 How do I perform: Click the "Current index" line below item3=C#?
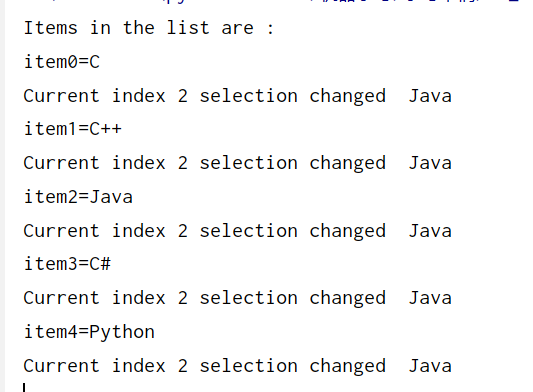coord(237,298)
